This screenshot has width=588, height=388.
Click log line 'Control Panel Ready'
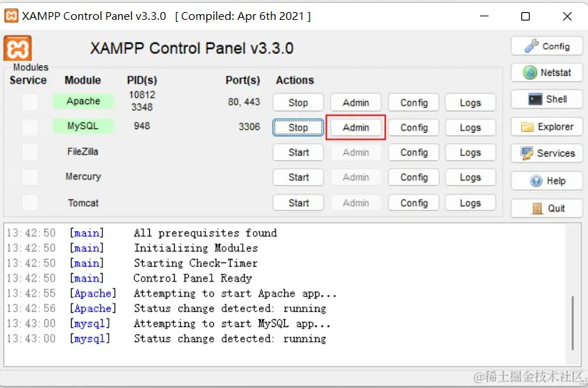point(192,278)
